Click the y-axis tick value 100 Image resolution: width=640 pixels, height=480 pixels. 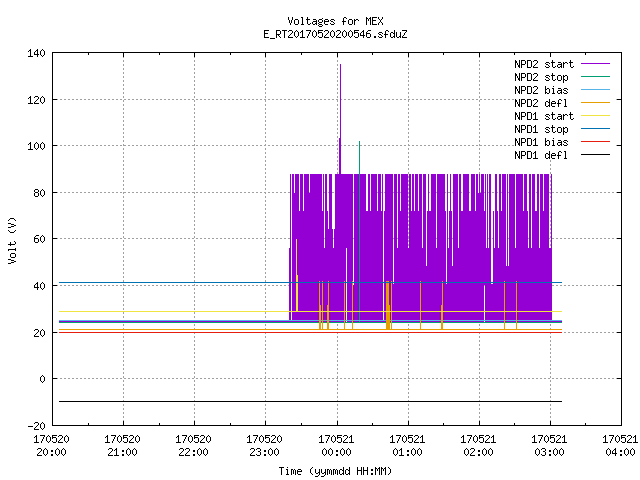click(36, 146)
